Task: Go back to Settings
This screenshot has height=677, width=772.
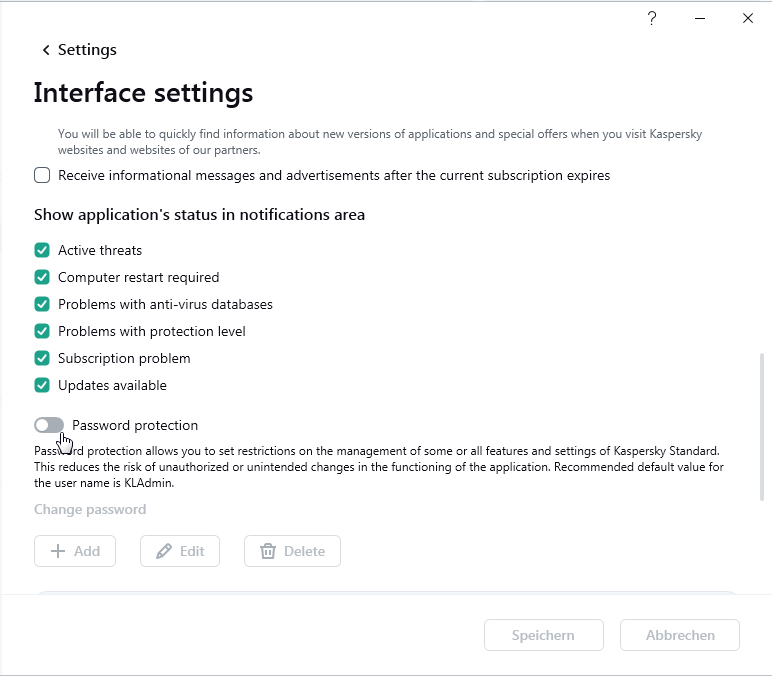Action: coord(87,50)
